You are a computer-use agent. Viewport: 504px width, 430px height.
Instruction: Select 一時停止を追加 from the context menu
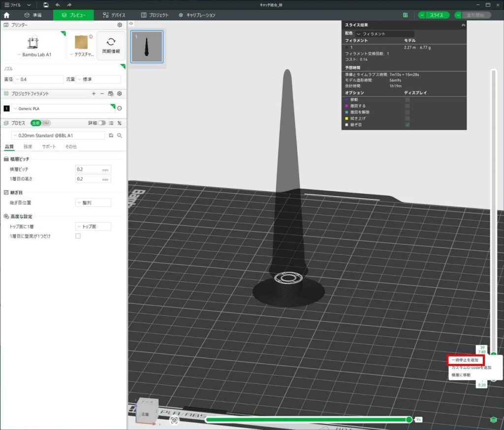(465, 360)
